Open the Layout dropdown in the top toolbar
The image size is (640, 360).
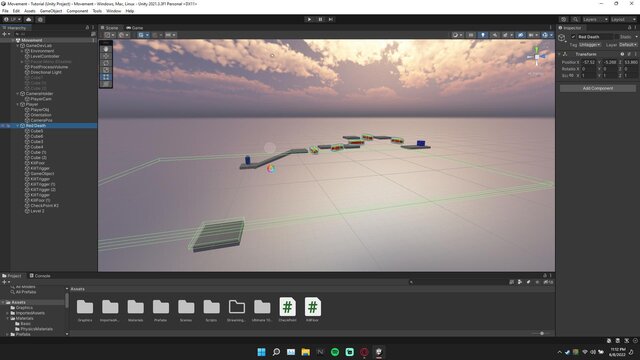[623, 19]
